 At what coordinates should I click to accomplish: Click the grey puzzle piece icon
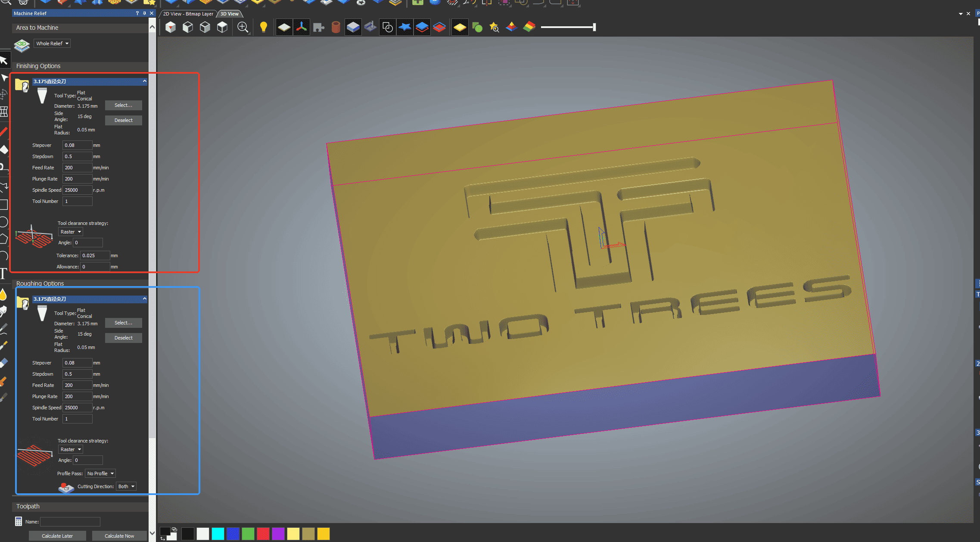tap(319, 28)
